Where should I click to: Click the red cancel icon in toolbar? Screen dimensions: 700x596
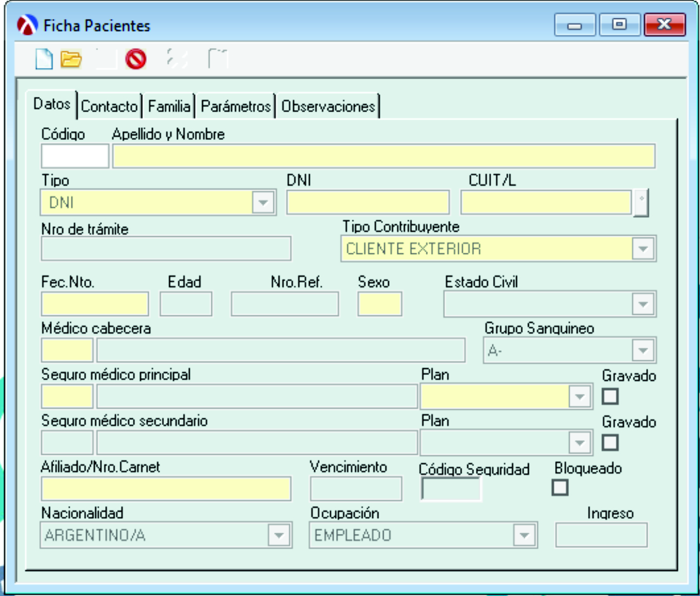135,60
